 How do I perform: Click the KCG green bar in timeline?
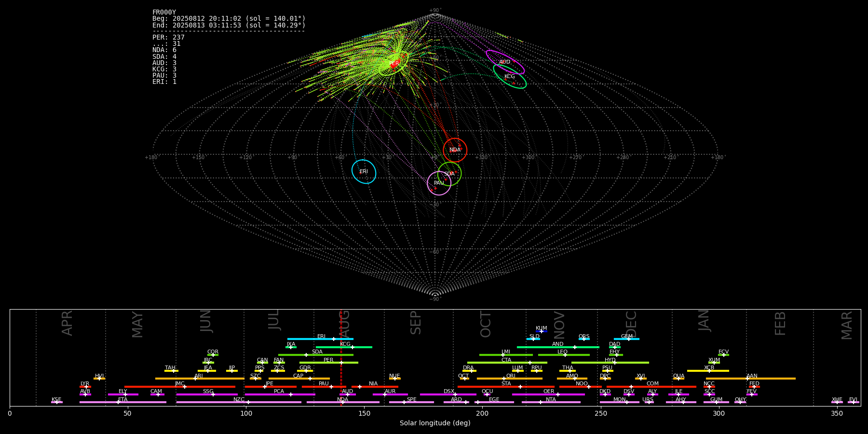pyautogui.click(x=344, y=347)
